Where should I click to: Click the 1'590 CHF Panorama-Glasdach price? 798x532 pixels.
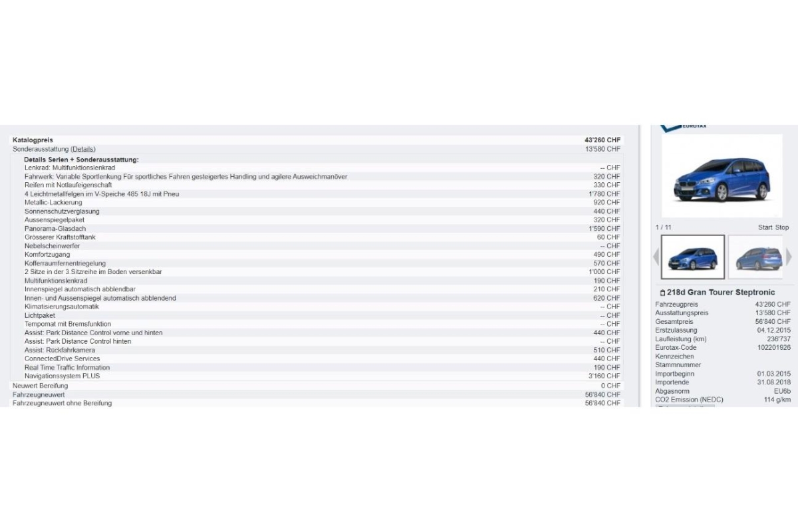[x=604, y=229]
